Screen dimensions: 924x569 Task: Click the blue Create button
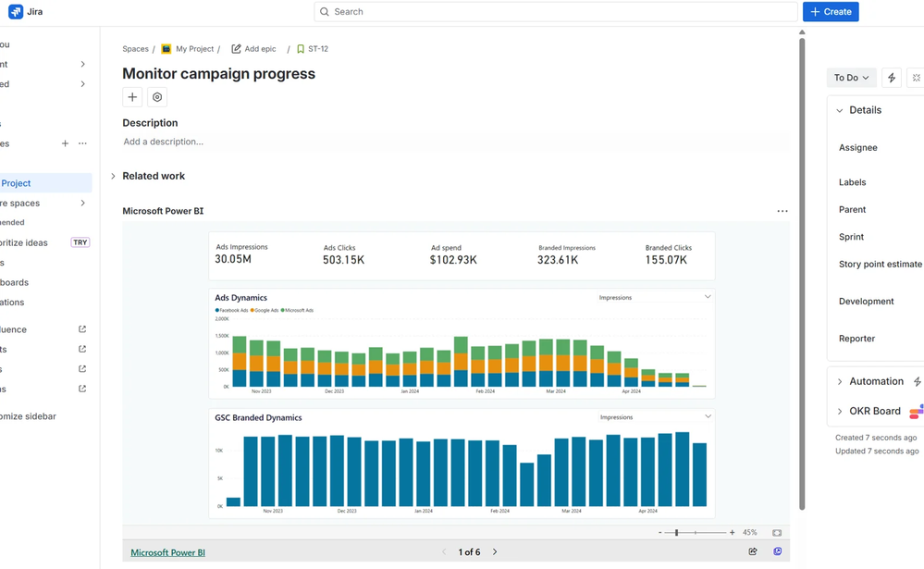pos(831,12)
